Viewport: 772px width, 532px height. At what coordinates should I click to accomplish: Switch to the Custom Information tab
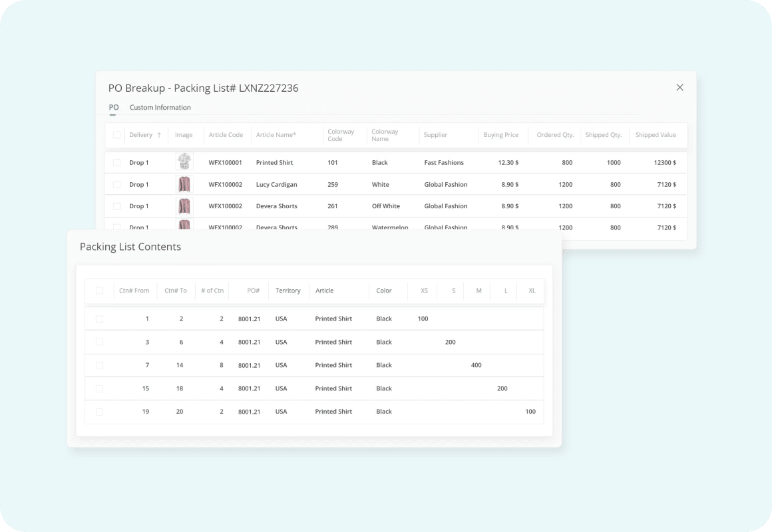[160, 108]
